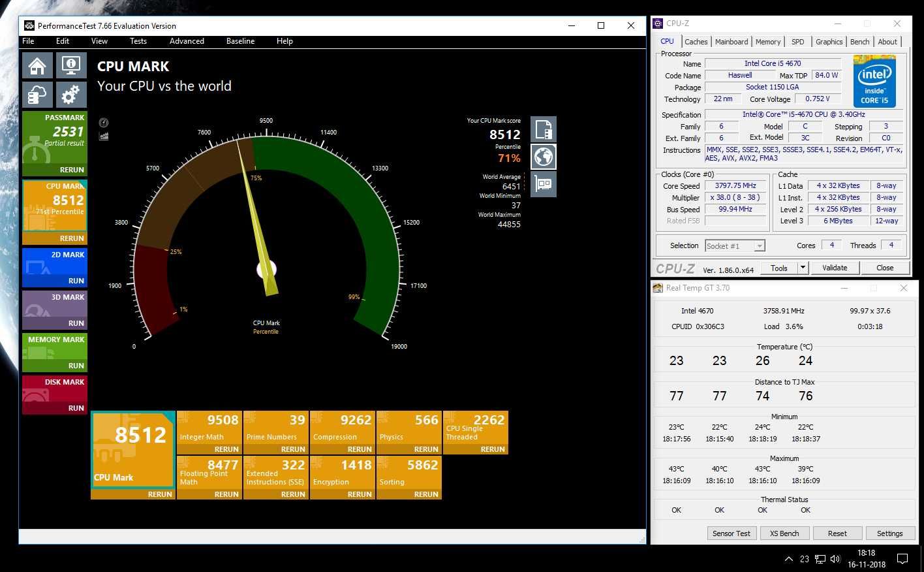Screen dimensions: 924x572
Task: Open the Home icon in PerformanceTest
Action: coord(38,65)
